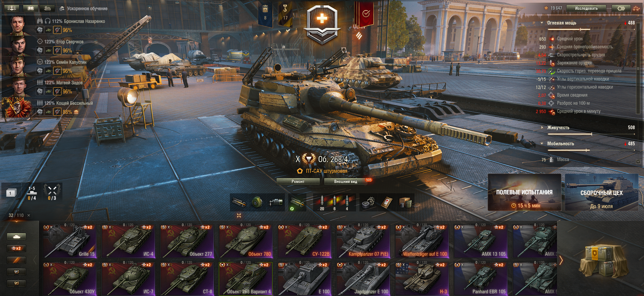This screenshot has height=296, width=644.
Task: Toggle the vehicle comparison switch near Исследовать
Action: 621,8
